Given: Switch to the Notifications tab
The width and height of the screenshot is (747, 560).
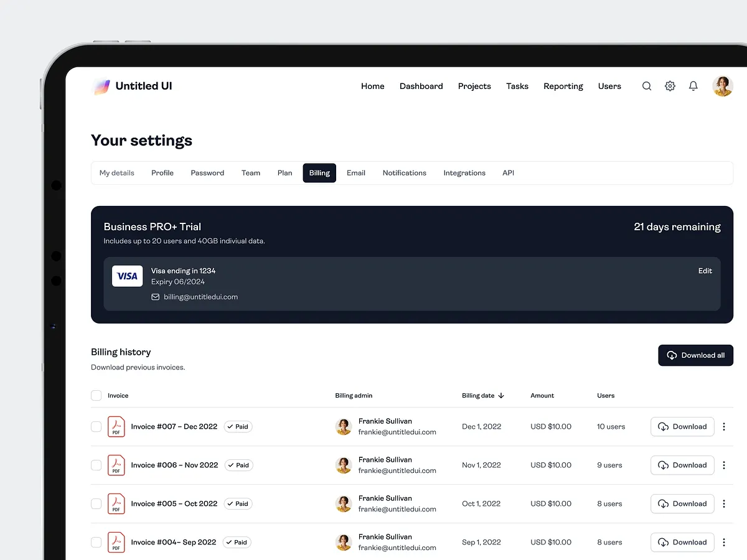Looking at the screenshot, I should pyautogui.click(x=404, y=172).
